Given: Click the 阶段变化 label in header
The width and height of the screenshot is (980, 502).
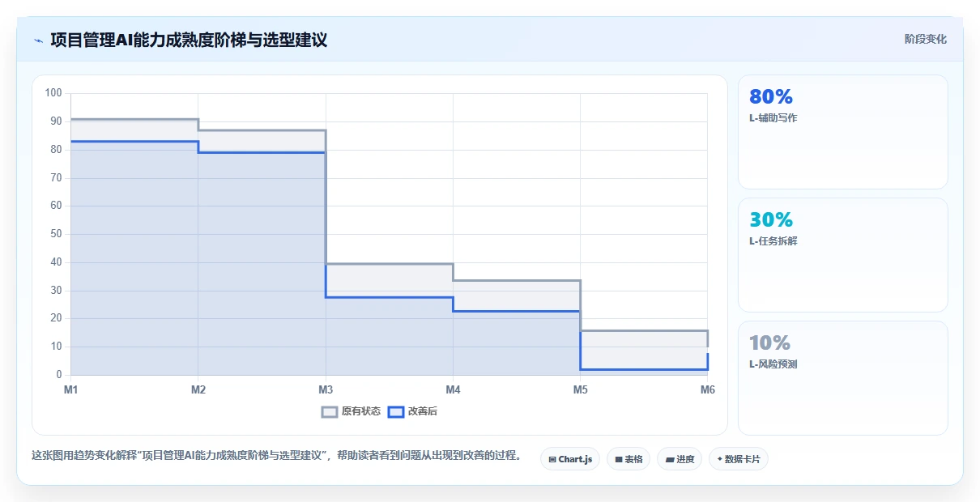Looking at the screenshot, I should tap(926, 39).
